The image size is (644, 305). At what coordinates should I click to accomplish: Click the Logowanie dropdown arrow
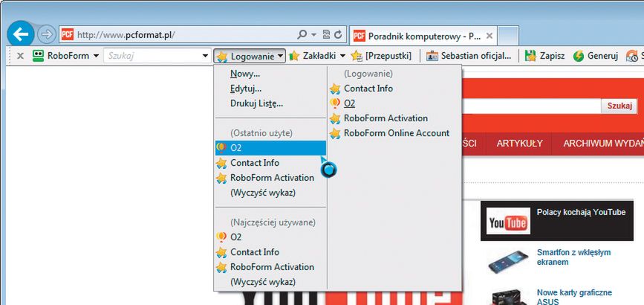pos(281,56)
